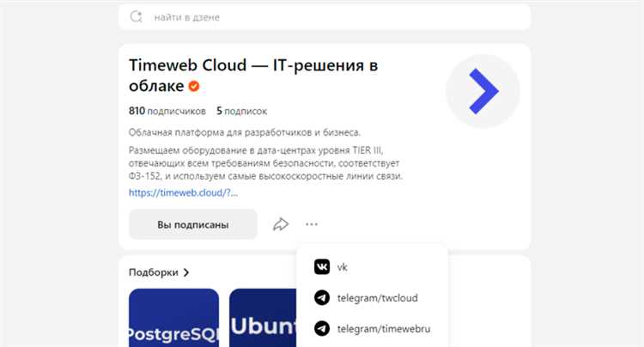Screen dimensions: 644x347
Task: Expand Подборки using the chevron arrow
Action: [186, 272]
